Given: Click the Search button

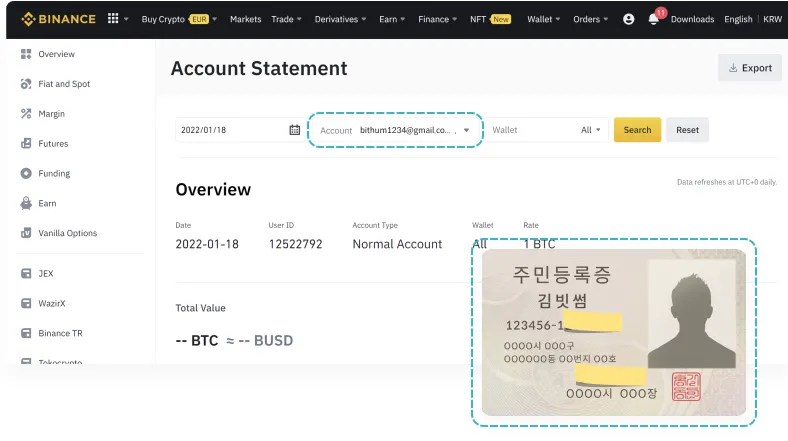Looking at the screenshot, I should point(637,130).
